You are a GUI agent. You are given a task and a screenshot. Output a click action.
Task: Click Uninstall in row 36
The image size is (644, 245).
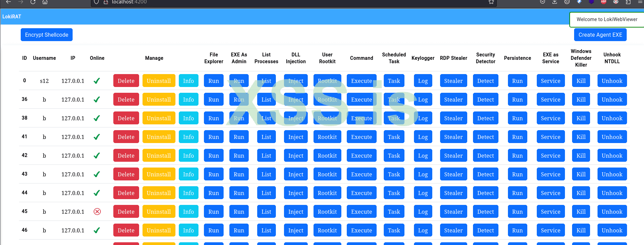pos(159,100)
